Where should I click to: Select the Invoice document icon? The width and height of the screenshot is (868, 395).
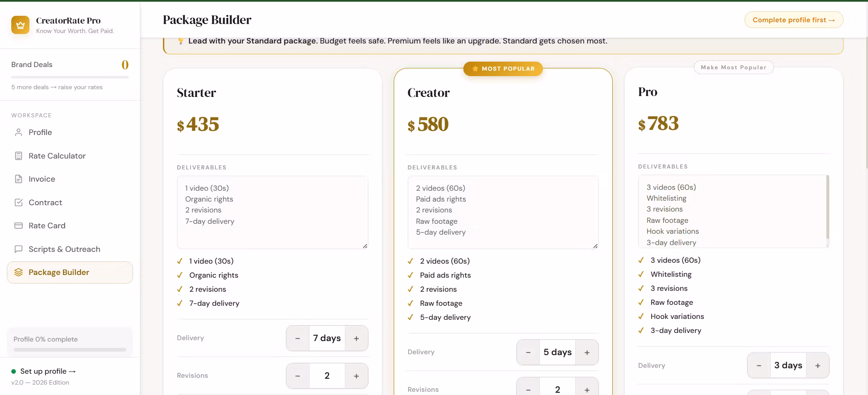pyautogui.click(x=19, y=179)
